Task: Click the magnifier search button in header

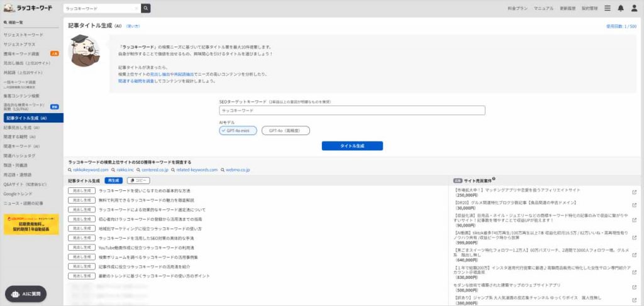Action: tap(146, 8)
